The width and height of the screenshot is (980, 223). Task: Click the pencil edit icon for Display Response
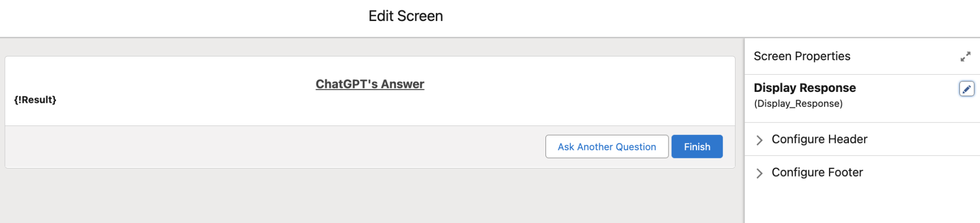(966, 89)
